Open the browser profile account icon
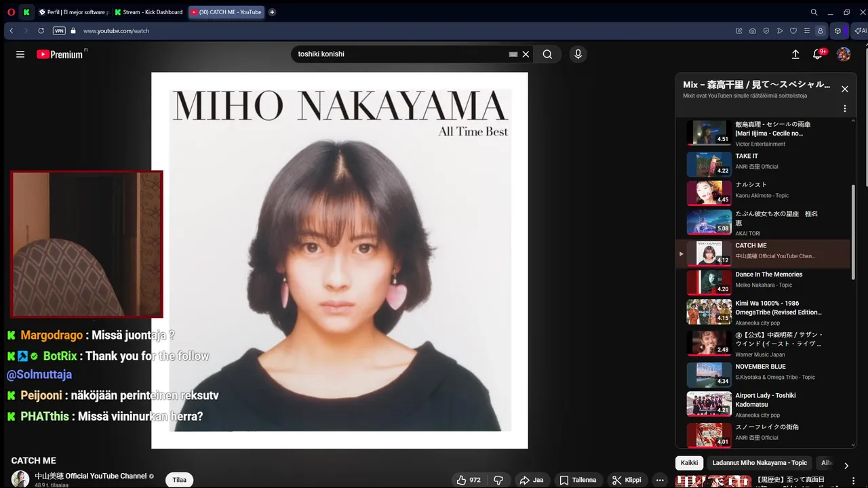Screen dimensions: 868x488 821,30
